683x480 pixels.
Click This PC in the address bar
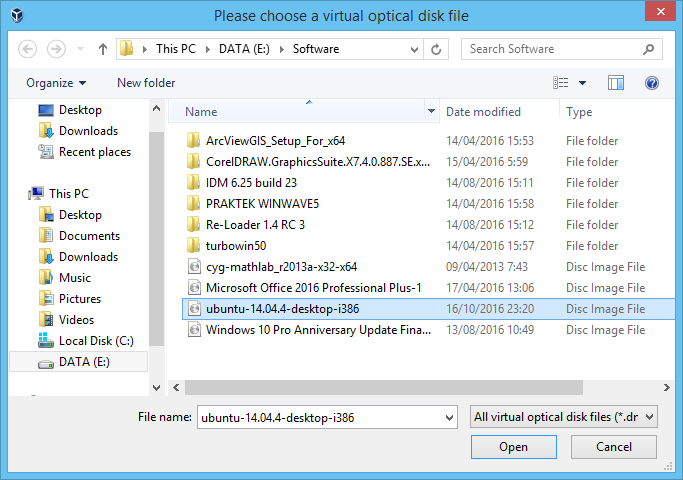(x=176, y=49)
